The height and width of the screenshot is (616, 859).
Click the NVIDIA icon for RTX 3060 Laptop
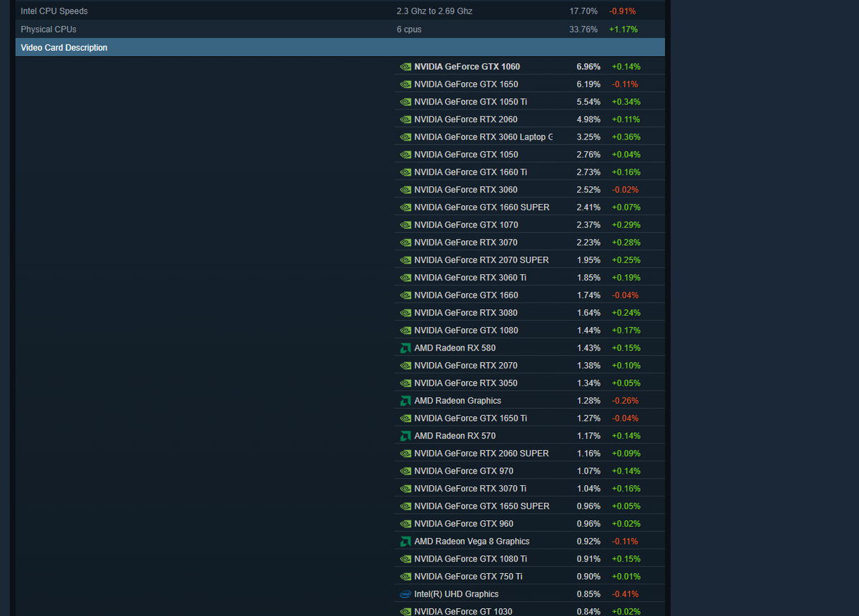(405, 137)
